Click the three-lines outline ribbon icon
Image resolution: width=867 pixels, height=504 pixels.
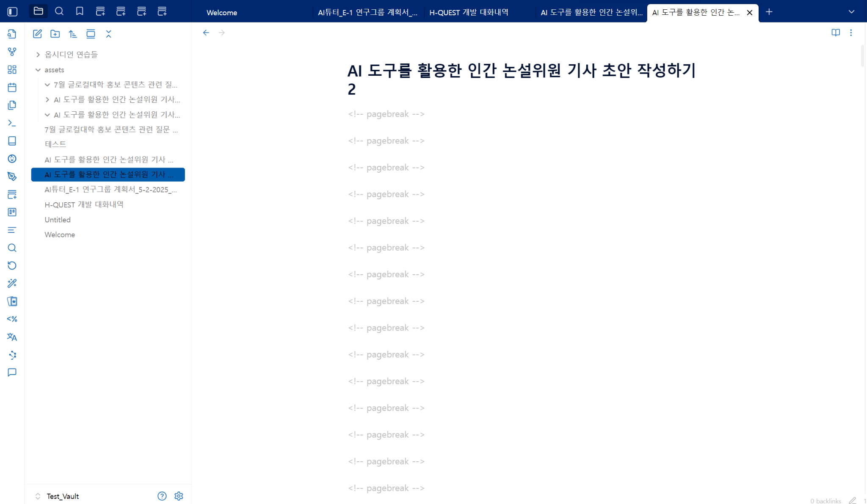[12, 230]
